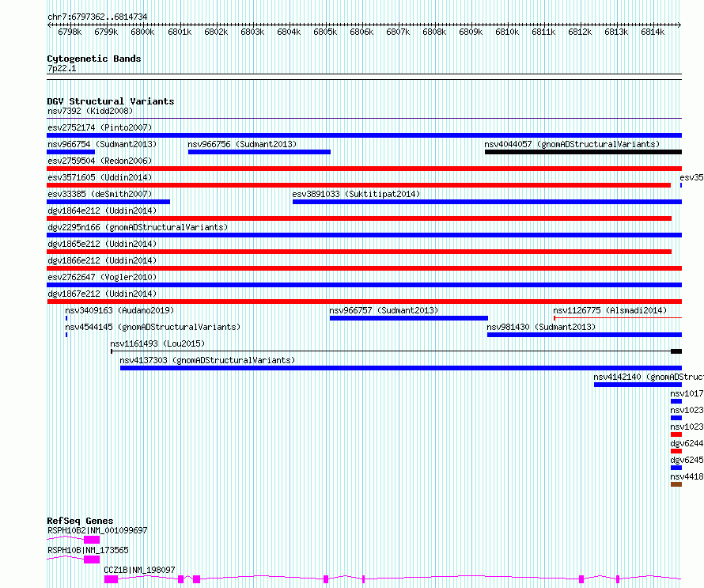
Task: Click the 6798k ruler tick label
Action: (x=70, y=32)
